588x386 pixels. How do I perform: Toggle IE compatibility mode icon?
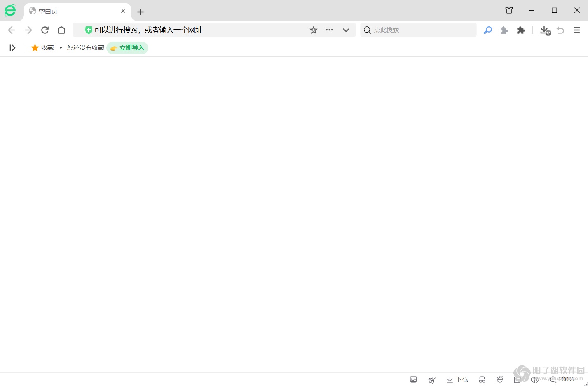pos(500,379)
